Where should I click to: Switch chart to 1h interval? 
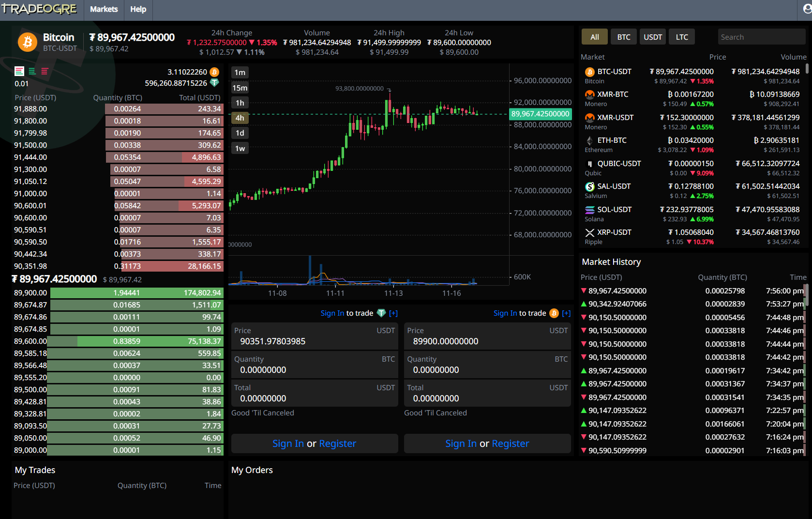click(x=240, y=103)
